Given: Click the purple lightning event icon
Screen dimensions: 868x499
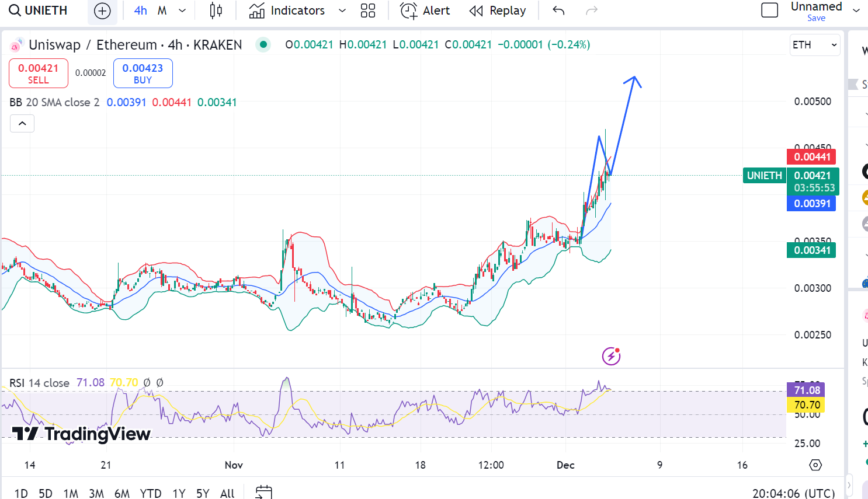Looking at the screenshot, I should click(x=612, y=355).
